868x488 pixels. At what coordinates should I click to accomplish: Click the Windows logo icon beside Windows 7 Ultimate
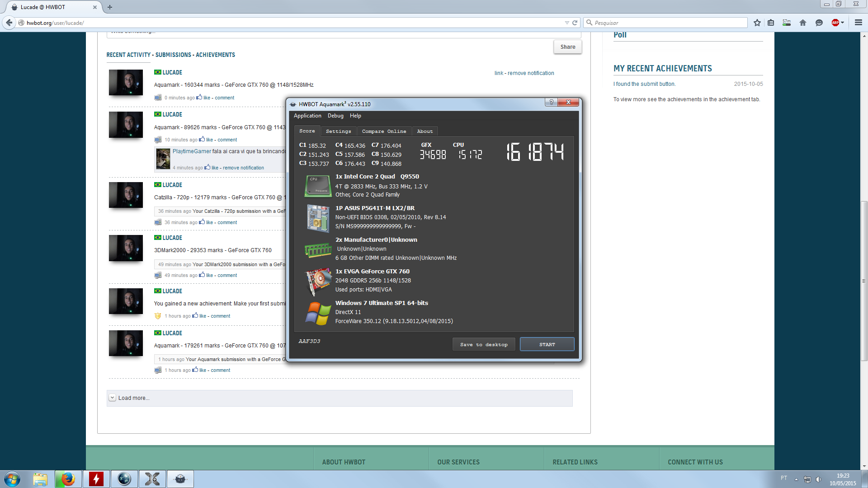coord(318,313)
